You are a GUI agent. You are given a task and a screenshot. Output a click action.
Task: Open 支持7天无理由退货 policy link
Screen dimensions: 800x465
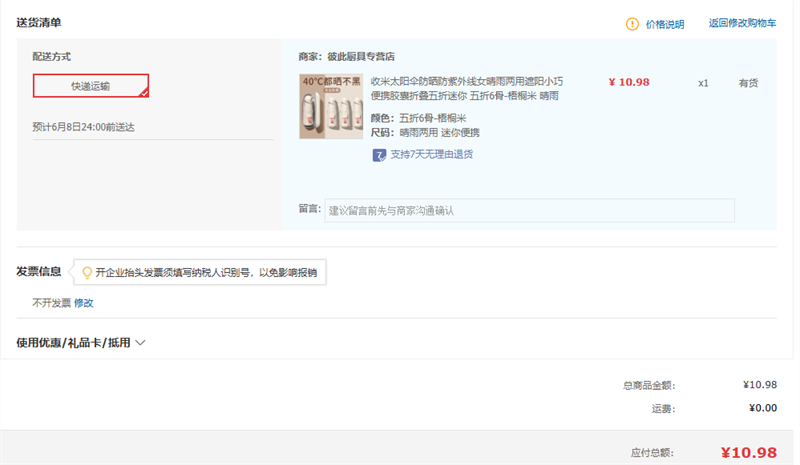point(431,155)
